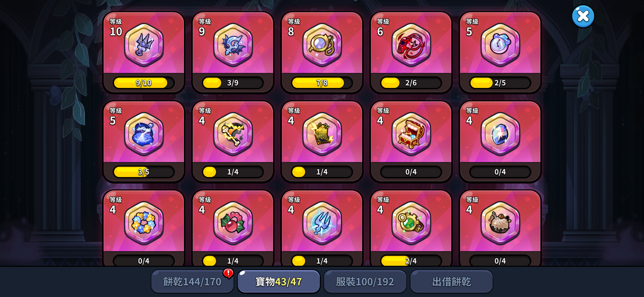644x297 pixels.
Task: Select the red jeweled treasure chest icon
Action: point(411,134)
